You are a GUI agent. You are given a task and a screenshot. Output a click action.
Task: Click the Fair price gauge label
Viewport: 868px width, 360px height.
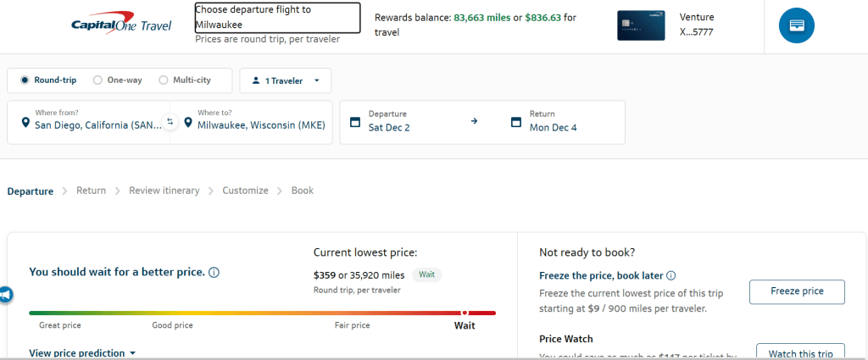click(352, 325)
